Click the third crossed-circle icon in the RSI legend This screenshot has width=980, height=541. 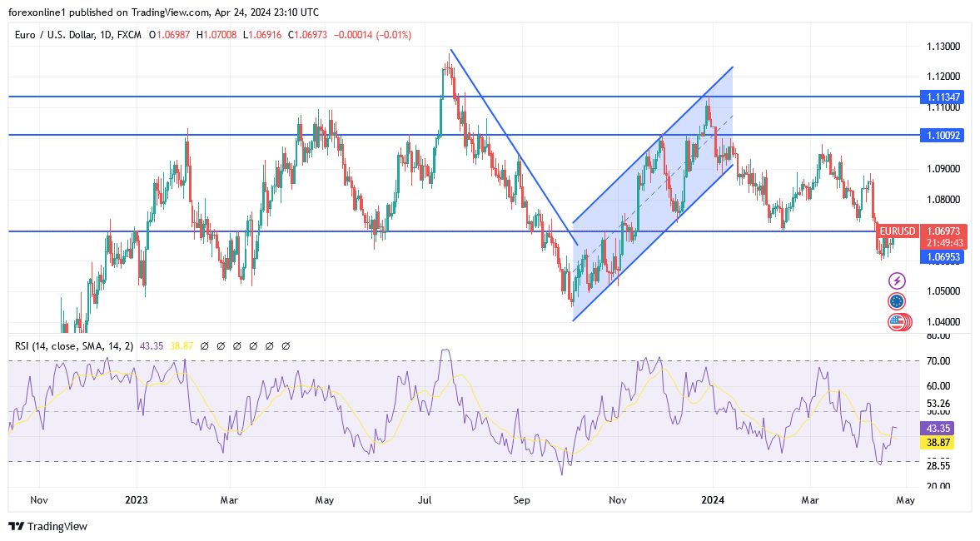coord(237,345)
